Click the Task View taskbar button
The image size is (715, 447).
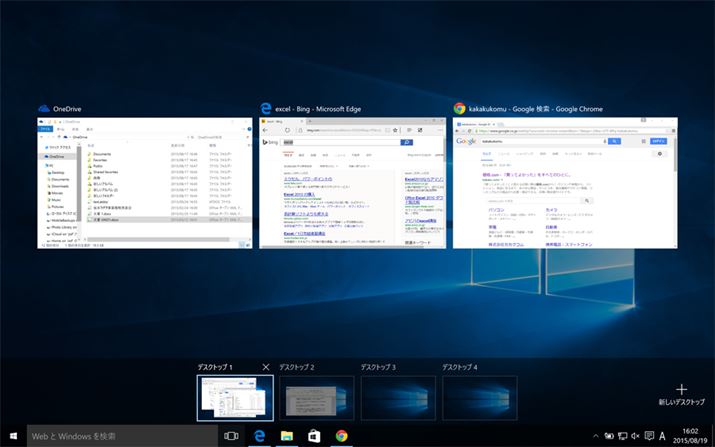tap(232, 436)
